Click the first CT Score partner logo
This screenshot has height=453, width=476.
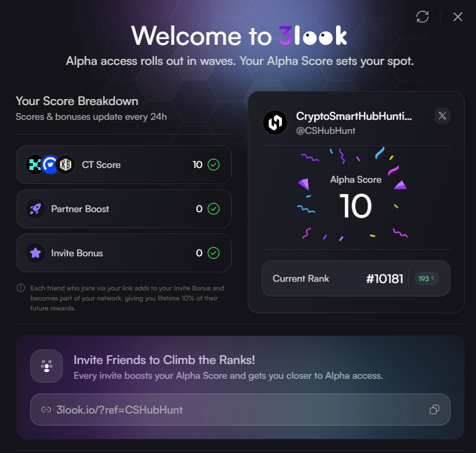click(x=35, y=165)
